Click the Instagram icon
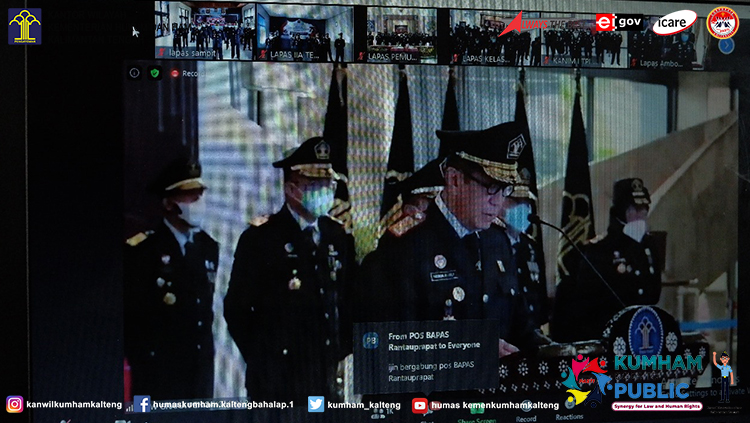The image size is (750, 423). click(14, 404)
